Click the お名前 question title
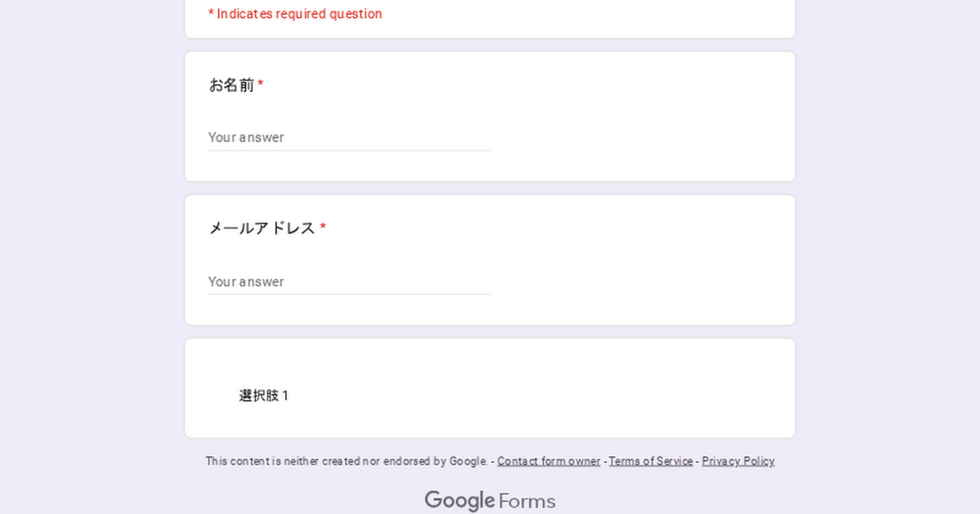This screenshot has width=980, height=514. (x=232, y=85)
